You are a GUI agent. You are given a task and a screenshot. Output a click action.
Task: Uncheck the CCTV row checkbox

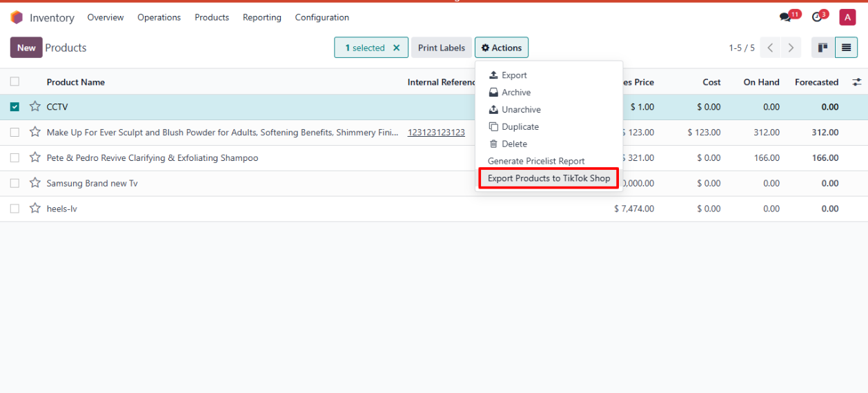pyautogui.click(x=14, y=107)
